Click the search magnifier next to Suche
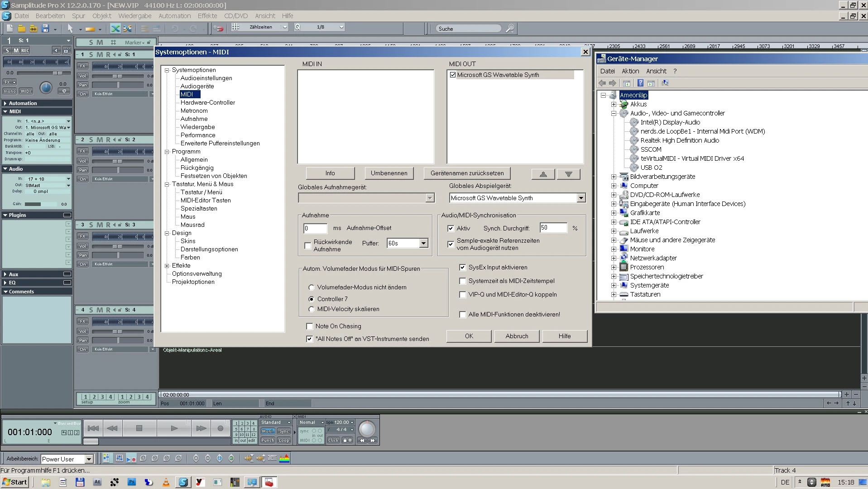This screenshot has height=489, width=868. (510, 29)
